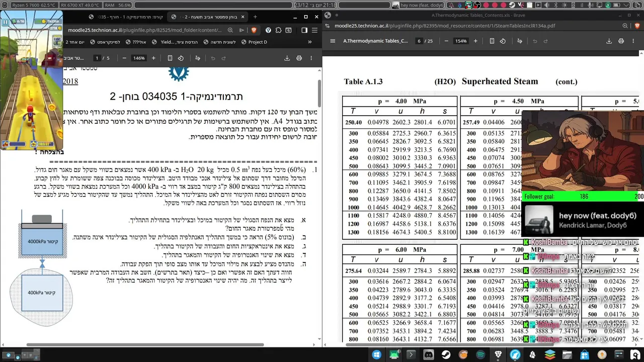Click fit-to-page icon in Thermodynamic Tables viewer
Screen dimensions: 644x362
click(492, 41)
